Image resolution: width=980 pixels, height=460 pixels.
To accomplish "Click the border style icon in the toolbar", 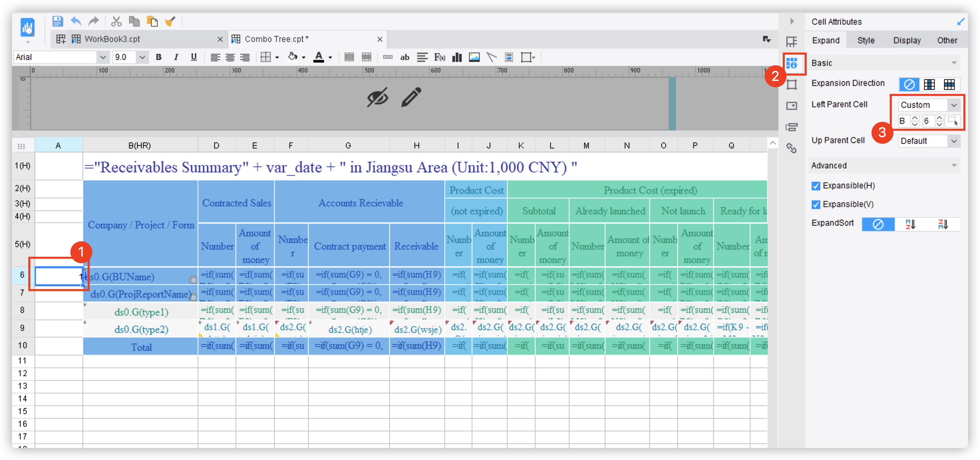I will 266,57.
